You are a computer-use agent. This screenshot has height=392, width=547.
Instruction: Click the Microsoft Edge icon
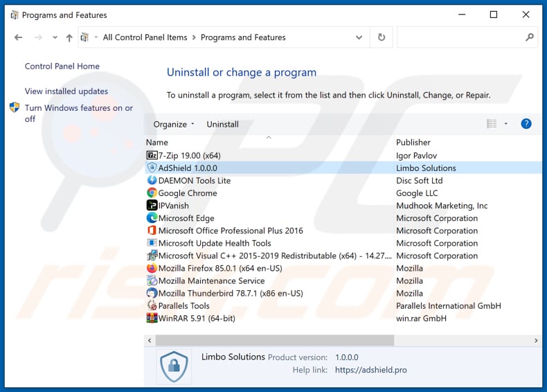click(x=152, y=218)
